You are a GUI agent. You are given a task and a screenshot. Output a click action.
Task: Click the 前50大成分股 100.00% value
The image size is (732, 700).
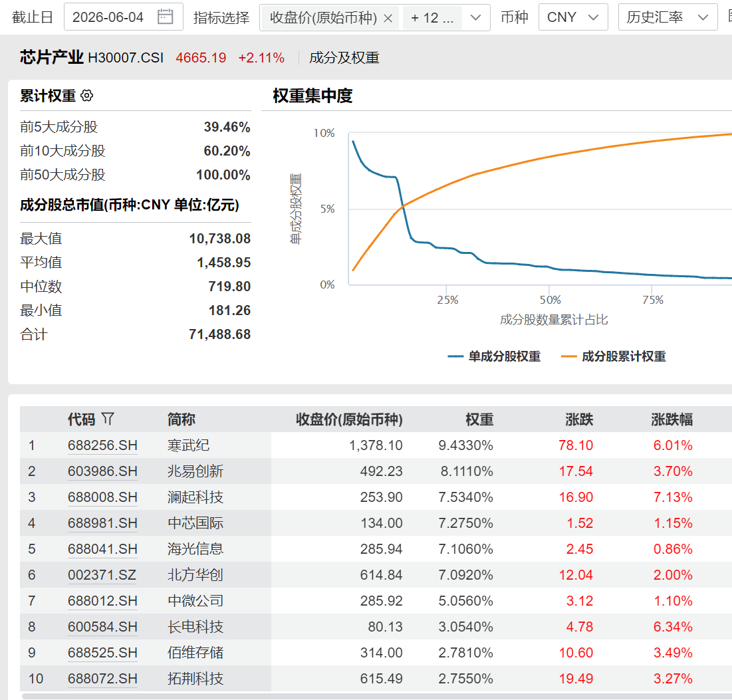[x=223, y=175]
